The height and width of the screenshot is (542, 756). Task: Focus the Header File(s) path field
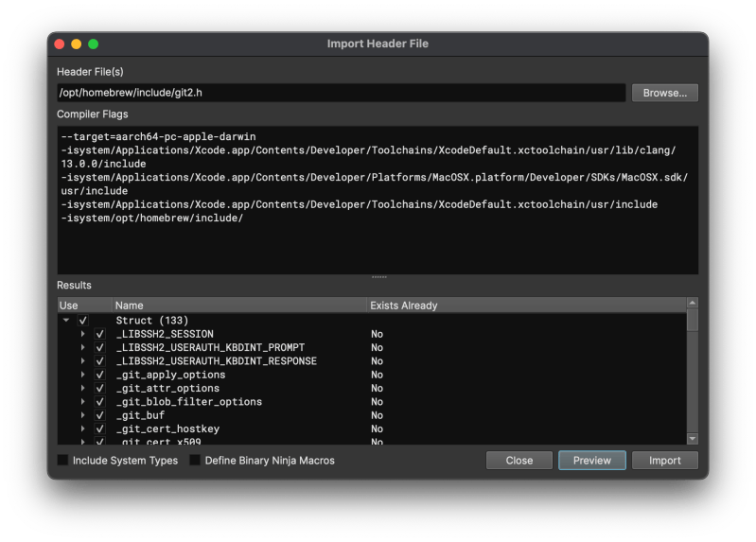click(341, 93)
